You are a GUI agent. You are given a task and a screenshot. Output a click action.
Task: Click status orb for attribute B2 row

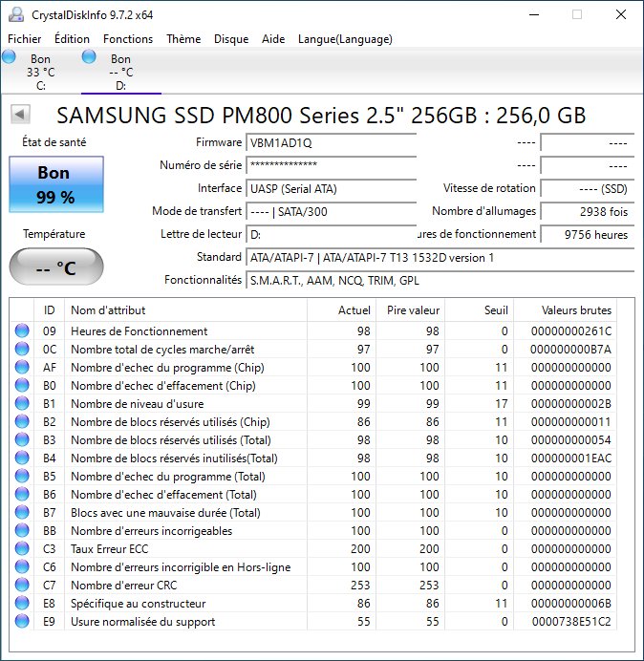coord(22,421)
